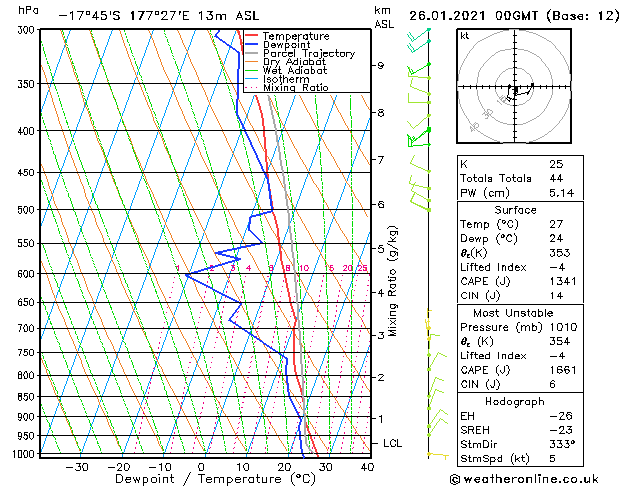629x486 pixels.
Task: Click the '13m ASL' station elevation text
Action: click(228, 16)
